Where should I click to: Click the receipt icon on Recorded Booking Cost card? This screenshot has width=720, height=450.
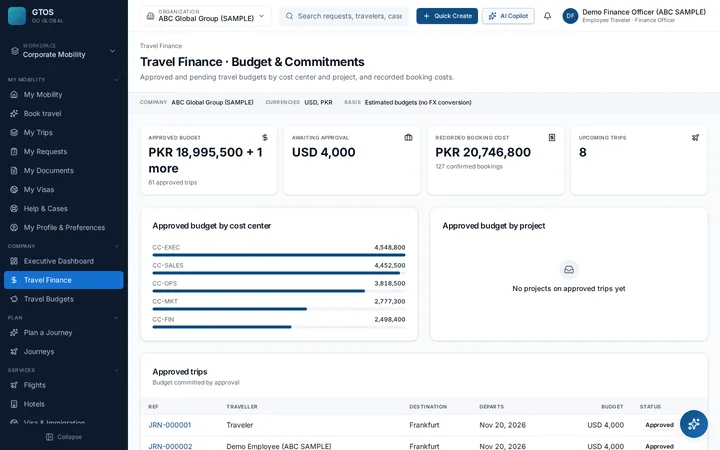[552, 138]
